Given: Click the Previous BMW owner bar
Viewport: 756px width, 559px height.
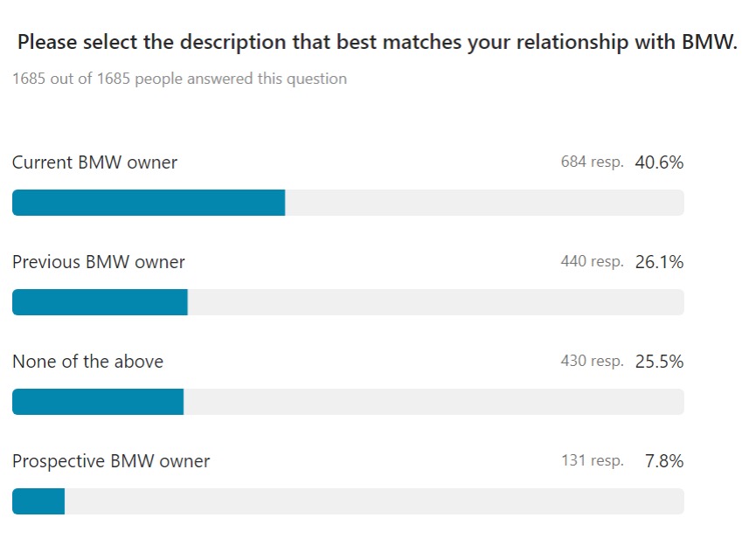Looking at the screenshot, I should coord(348,302).
